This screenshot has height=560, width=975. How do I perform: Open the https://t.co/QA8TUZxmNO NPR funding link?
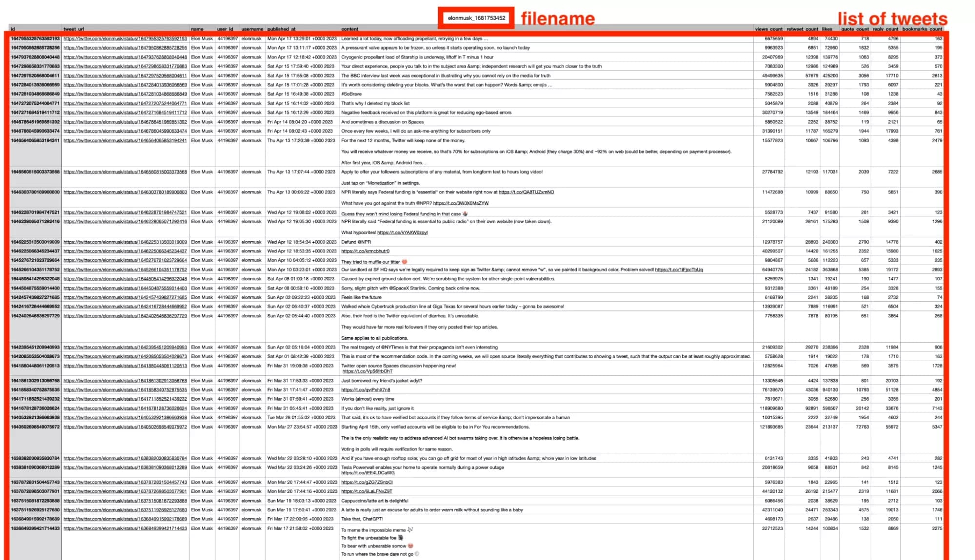[x=527, y=192]
